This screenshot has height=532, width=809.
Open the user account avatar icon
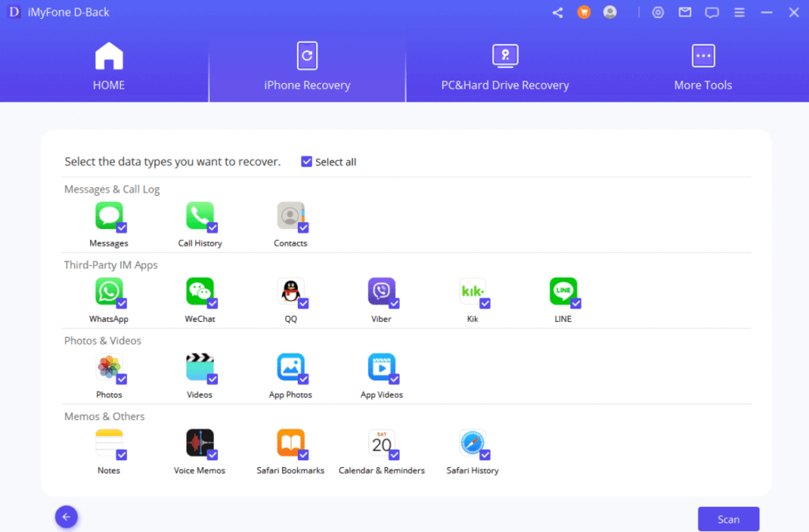click(x=610, y=13)
